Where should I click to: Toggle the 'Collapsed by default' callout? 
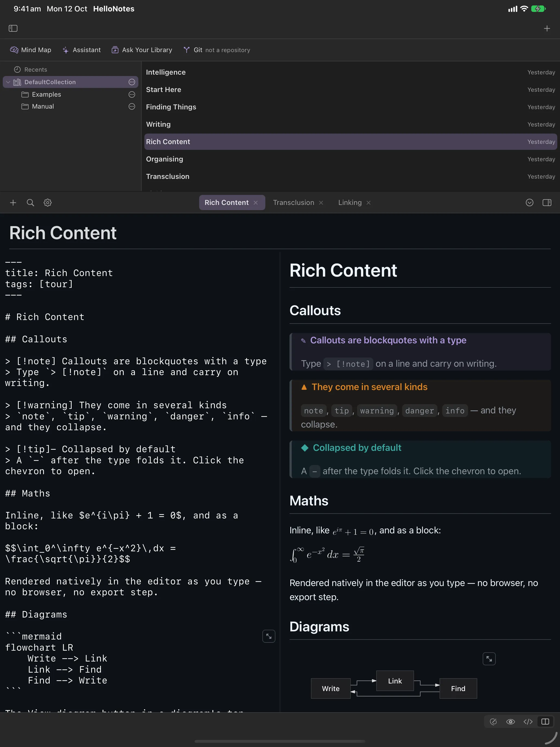pyautogui.click(x=351, y=448)
